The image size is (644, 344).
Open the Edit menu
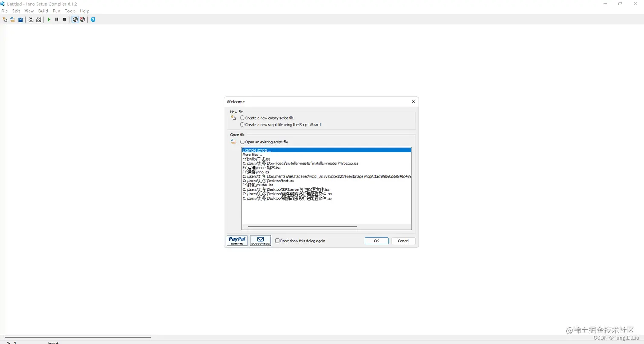point(16,11)
